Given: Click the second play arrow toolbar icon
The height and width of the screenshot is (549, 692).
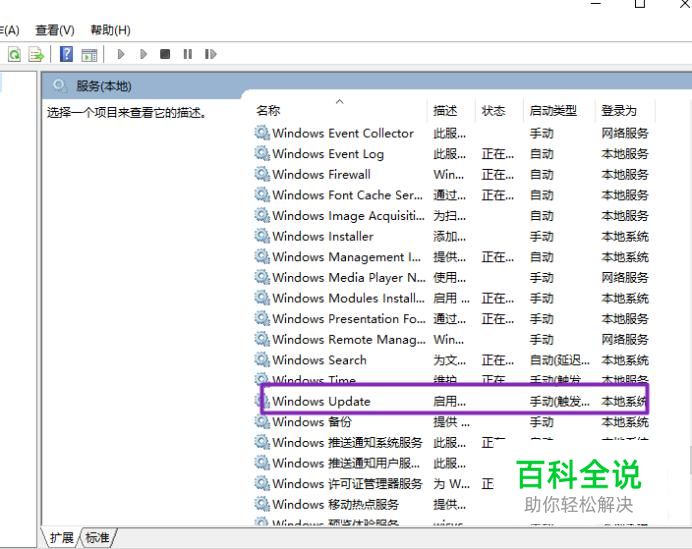Looking at the screenshot, I should [x=143, y=54].
